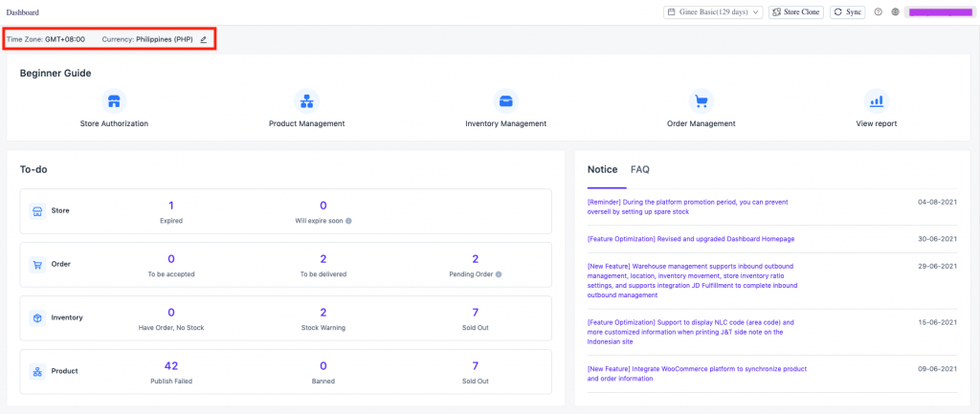This screenshot has width=980, height=414.
Task: Expand the Ginee Basic plan dropdown
Action: [x=713, y=12]
